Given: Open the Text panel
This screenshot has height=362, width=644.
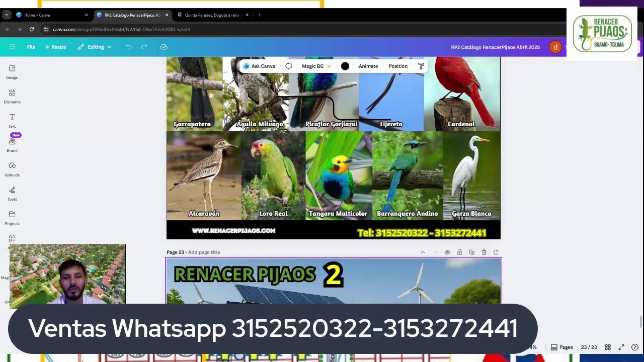Looking at the screenshot, I should coord(12,120).
